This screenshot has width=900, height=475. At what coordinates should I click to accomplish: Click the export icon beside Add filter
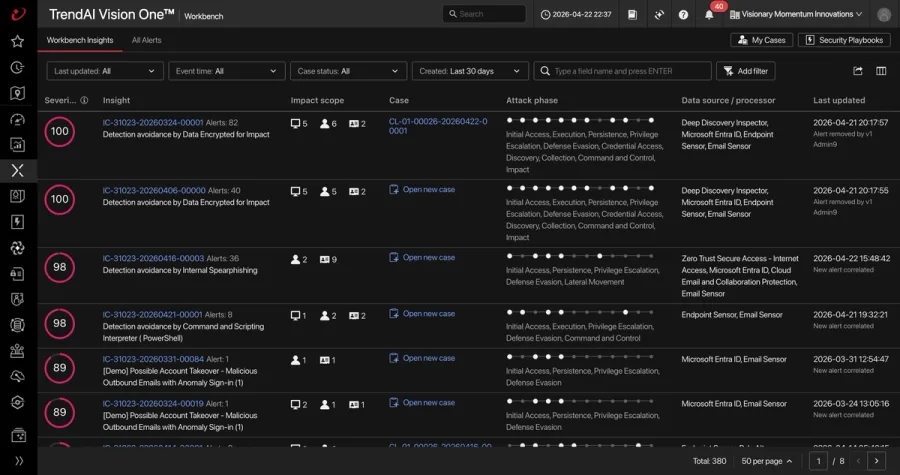click(858, 71)
